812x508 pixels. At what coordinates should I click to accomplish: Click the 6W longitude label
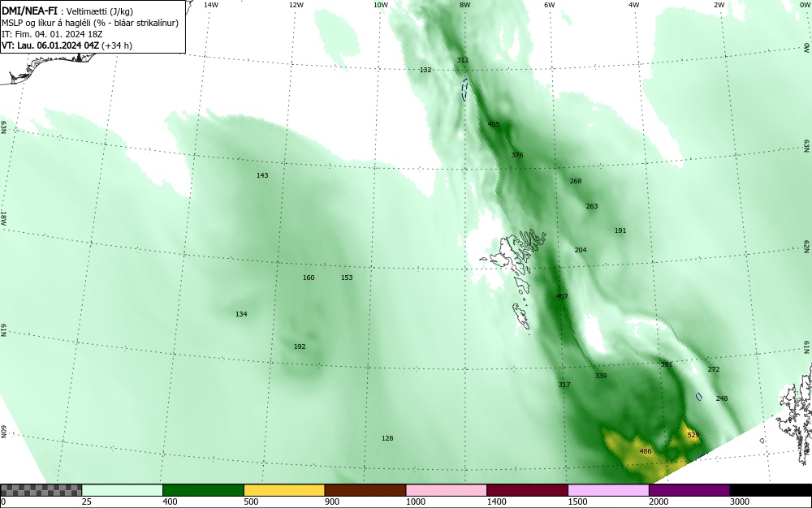tap(550, 5)
